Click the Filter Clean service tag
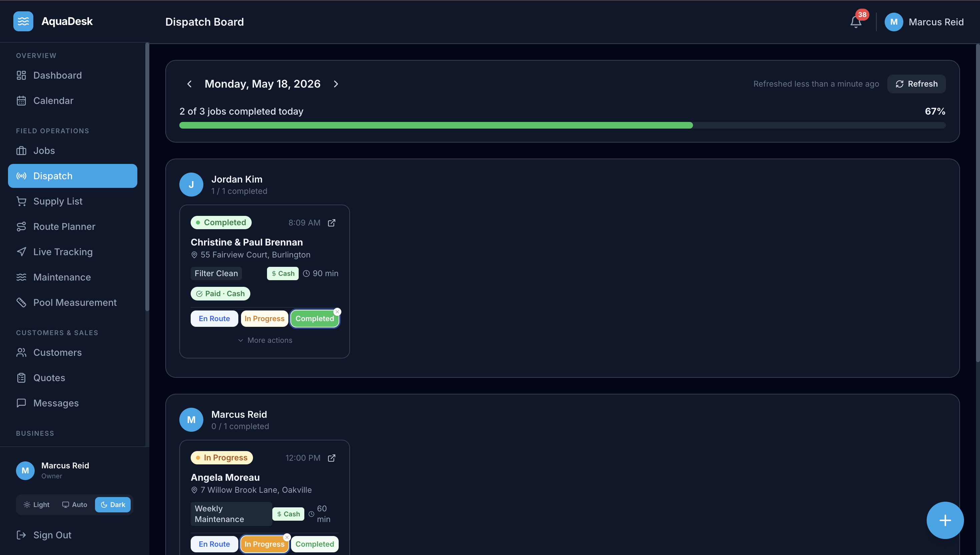Viewport: 980px width, 555px height. coord(216,273)
